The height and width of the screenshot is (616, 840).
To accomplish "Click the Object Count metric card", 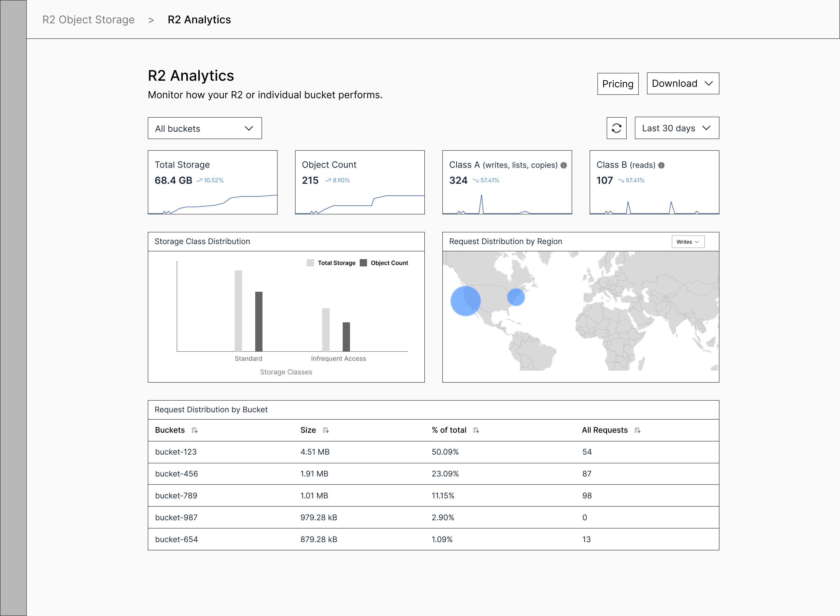I will pyautogui.click(x=359, y=182).
